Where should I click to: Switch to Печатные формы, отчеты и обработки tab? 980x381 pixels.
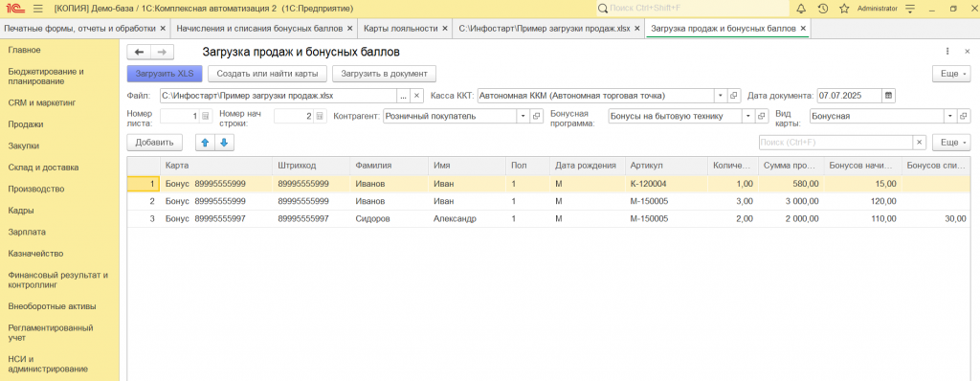coord(79,29)
